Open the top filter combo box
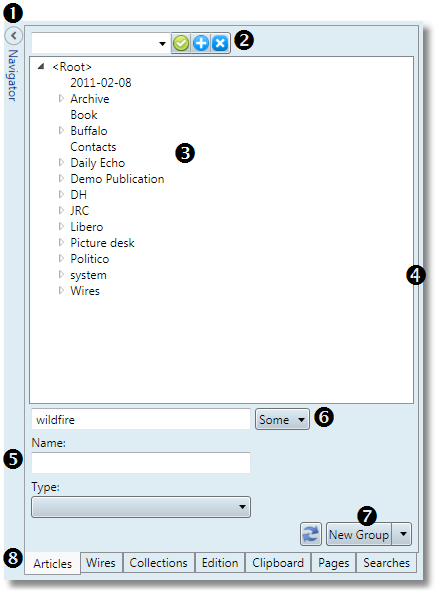438x591 pixels. click(x=100, y=43)
